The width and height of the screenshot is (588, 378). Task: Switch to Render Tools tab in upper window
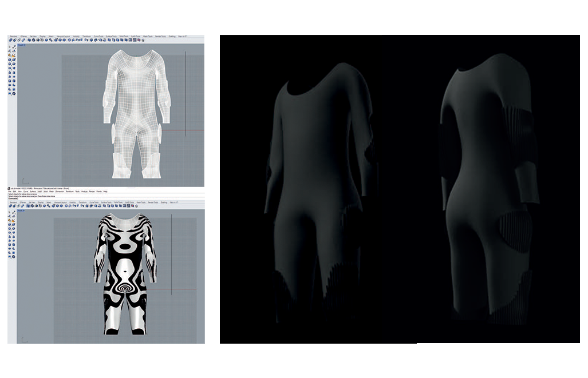160,37
